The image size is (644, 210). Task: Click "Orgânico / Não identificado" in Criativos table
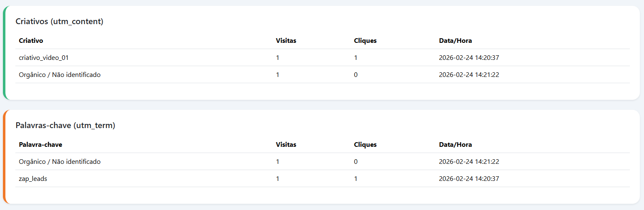point(60,75)
